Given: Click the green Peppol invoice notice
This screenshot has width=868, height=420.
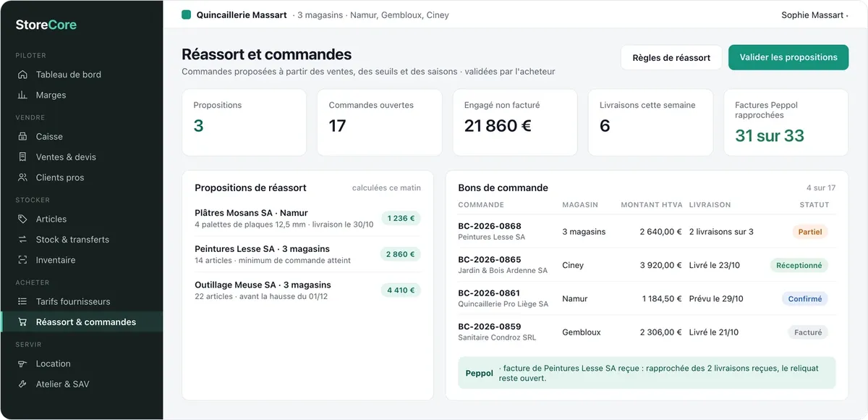Looking at the screenshot, I should (x=647, y=373).
